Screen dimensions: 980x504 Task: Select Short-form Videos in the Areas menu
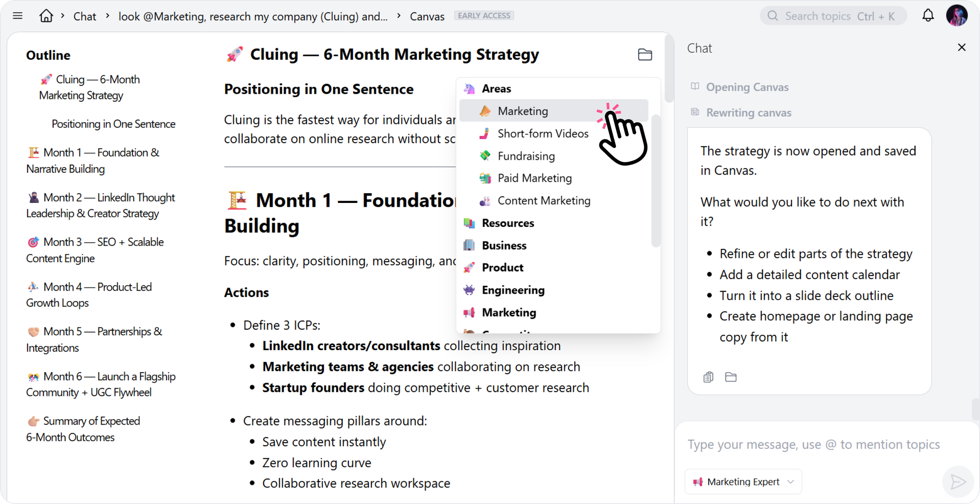543,133
